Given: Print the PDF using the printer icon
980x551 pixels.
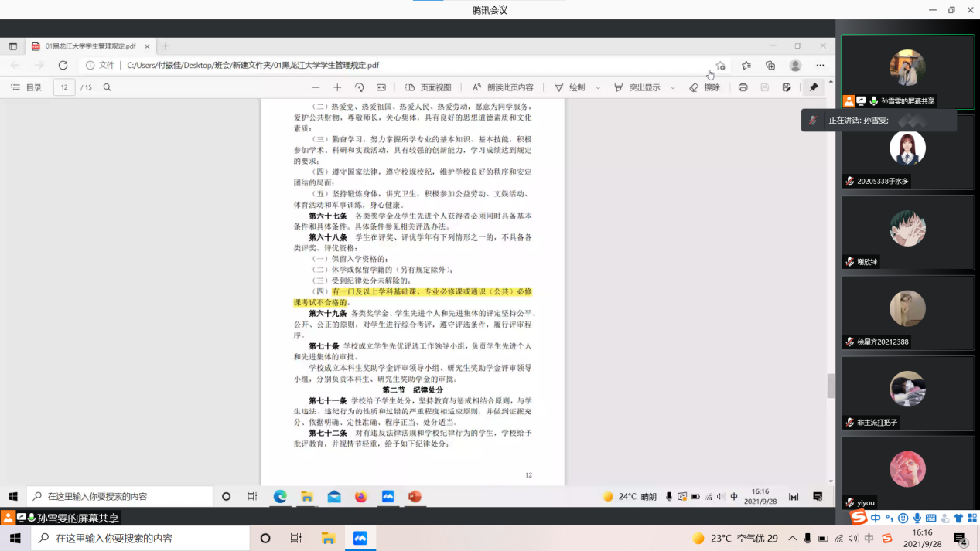Looking at the screenshot, I should point(743,87).
